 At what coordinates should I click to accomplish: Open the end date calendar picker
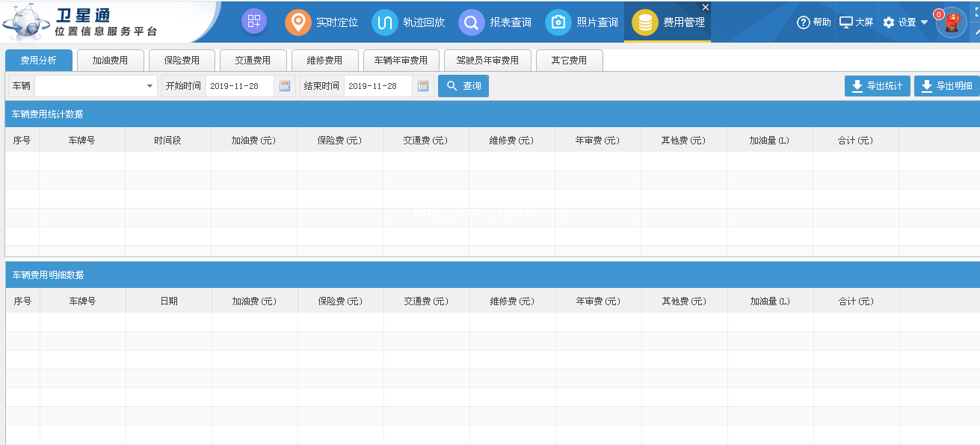point(423,86)
